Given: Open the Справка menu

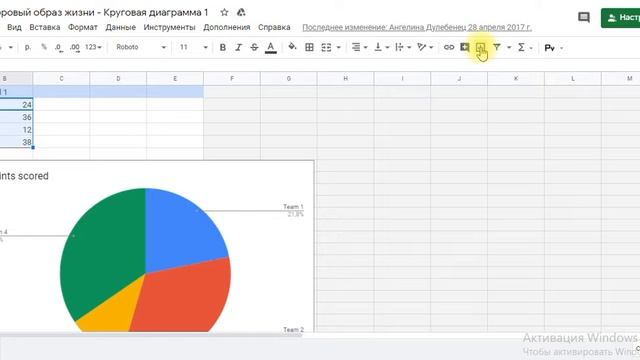Looking at the screenshot, I should coord(274,27).
